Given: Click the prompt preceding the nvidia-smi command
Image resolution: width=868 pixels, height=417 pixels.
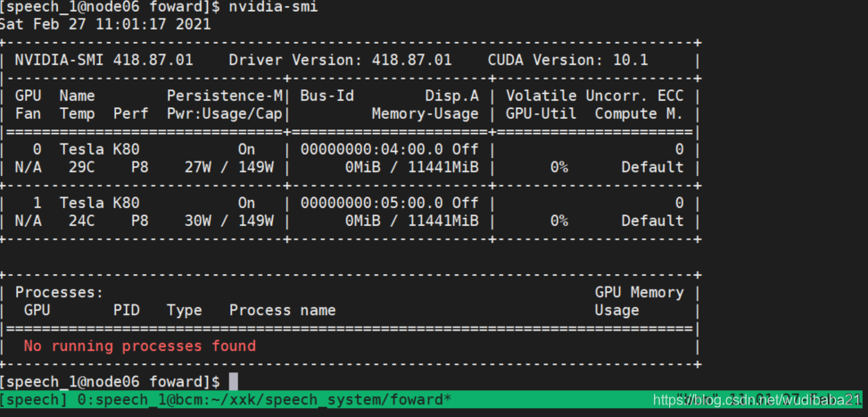Looking at the screenshot, I should (110, 7).
